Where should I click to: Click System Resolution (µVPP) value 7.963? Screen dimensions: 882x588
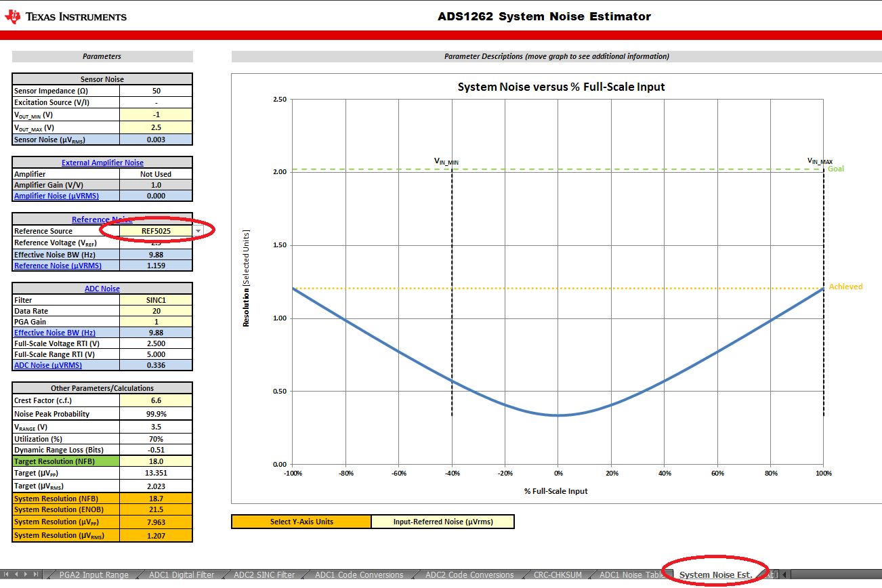[x=156, y=522]
